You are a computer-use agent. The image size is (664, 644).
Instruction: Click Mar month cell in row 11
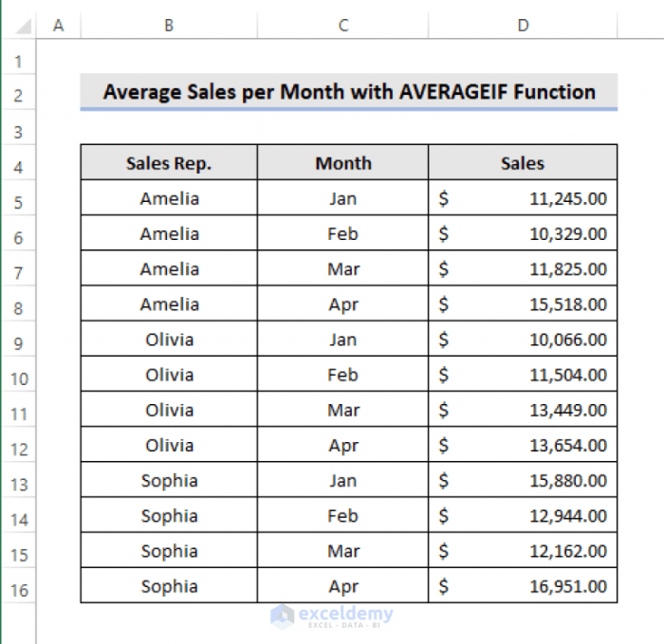[x=343, y=409]
